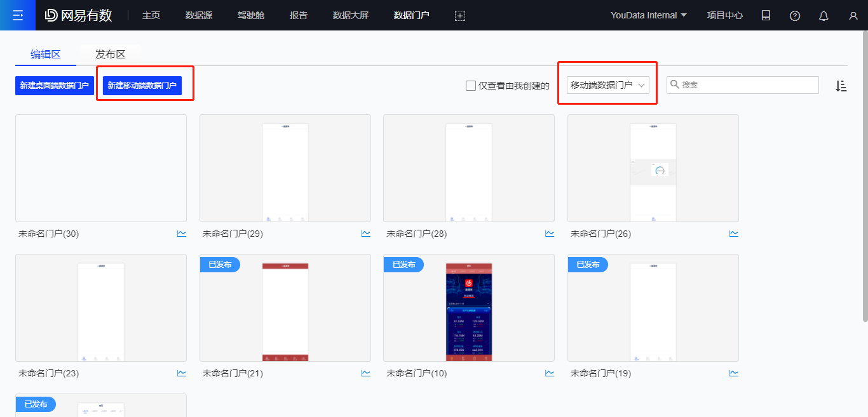The image size is (868, 417).
Task: Click the sort order icon
Action: [x=841, y=86]
